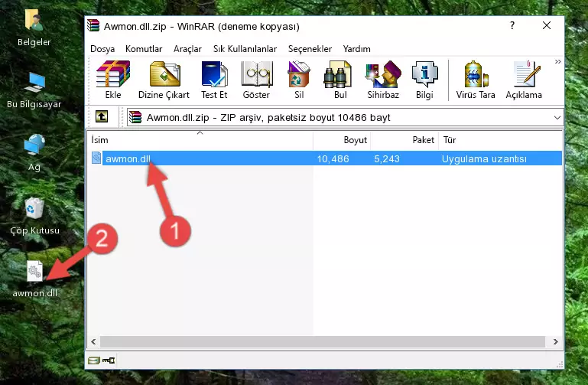Go up one folder level
Screen dimensions: 588x385
pyautogui.click(x=102, y=116)
